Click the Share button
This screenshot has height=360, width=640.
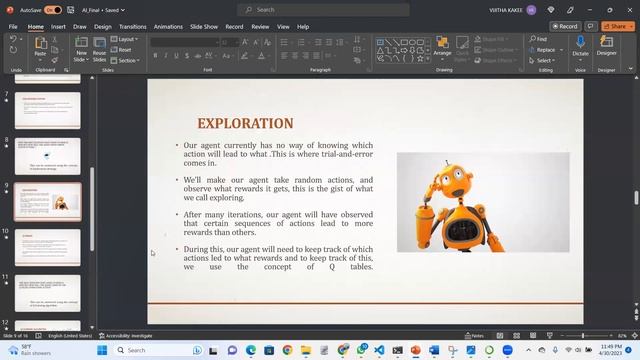[x=618, y=26]
